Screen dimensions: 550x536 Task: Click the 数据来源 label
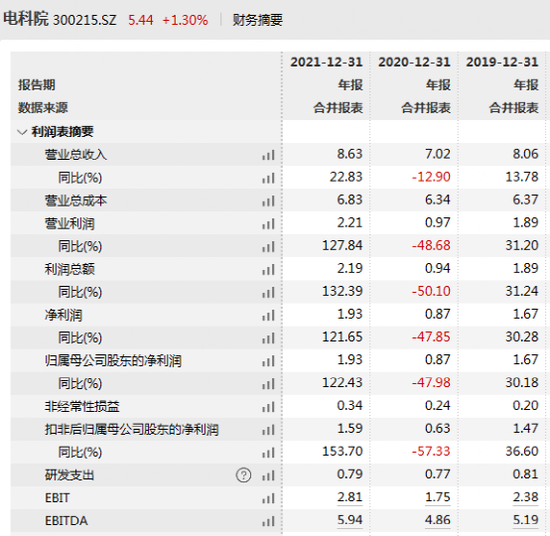[x=43, y=108]
